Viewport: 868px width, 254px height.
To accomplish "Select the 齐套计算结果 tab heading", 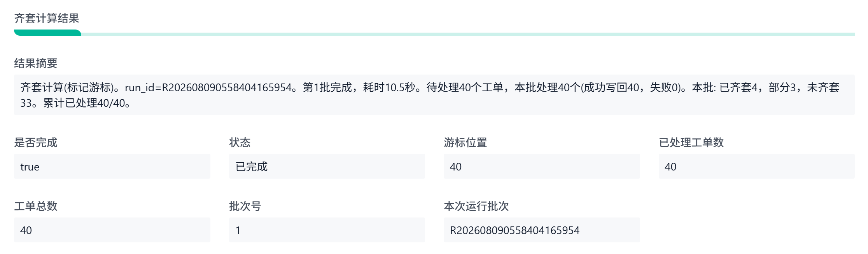I will 47,18.
